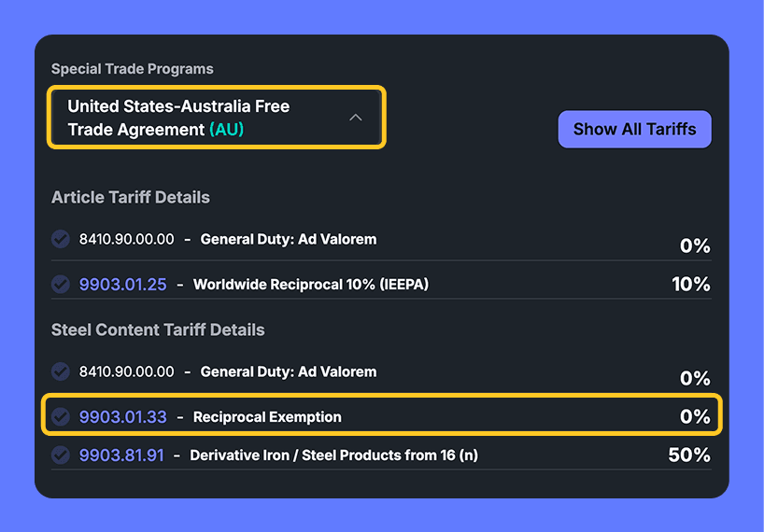The height and width of the screenshot is (532, 764).
Task: Follow the 9903.81.91 tariff code link
Action: coord(121,455)
